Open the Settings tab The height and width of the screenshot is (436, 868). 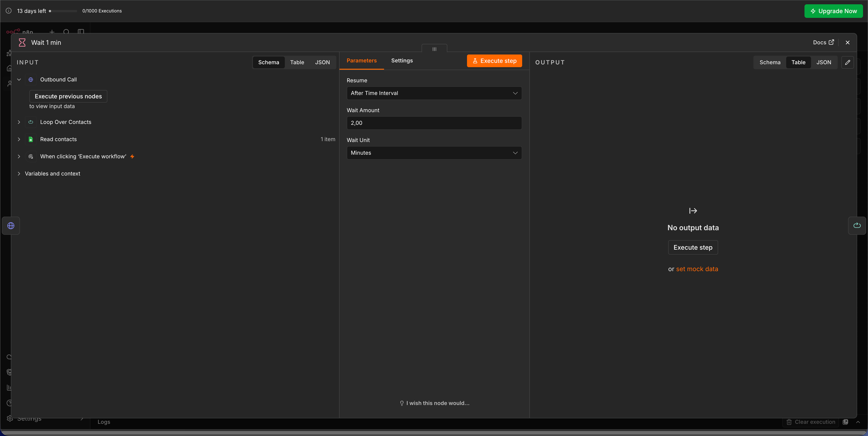402,61
